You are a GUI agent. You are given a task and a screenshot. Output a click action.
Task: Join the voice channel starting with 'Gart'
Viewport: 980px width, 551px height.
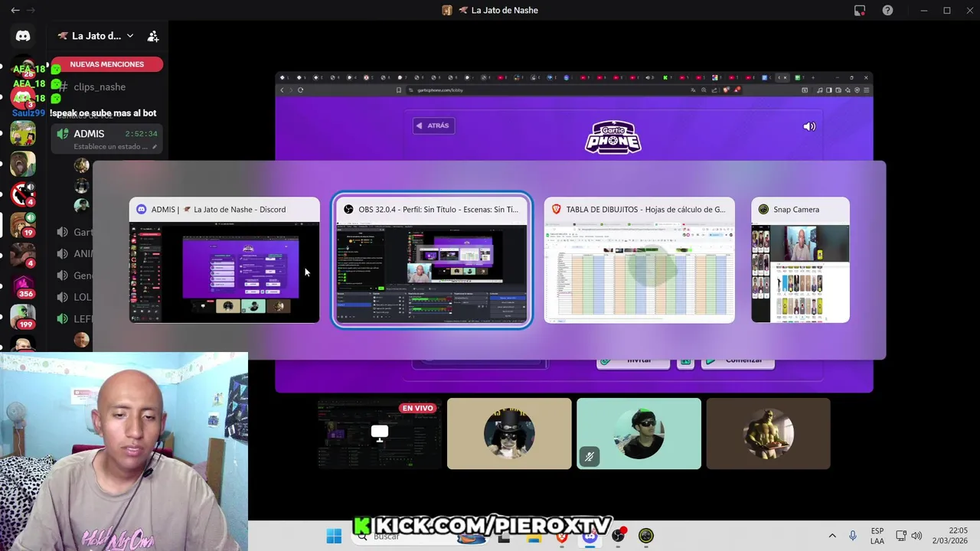75,232
